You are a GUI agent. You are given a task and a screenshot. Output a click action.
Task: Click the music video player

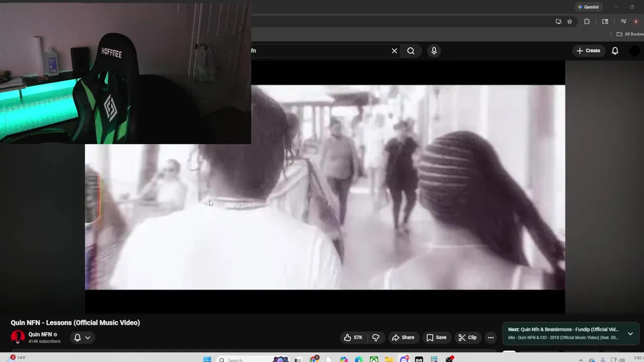[325, 187]
